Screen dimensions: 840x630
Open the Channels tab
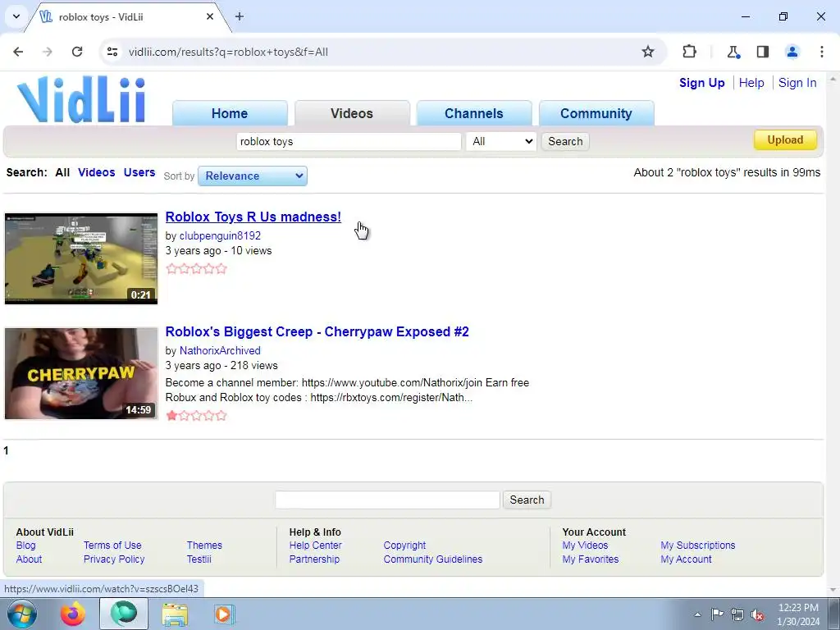(x=474, y=113)
